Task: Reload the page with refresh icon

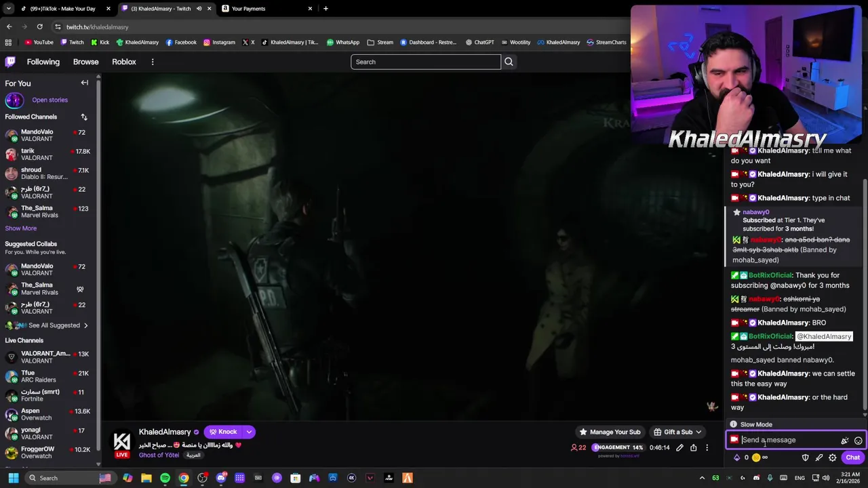Action: click(40, 26)
